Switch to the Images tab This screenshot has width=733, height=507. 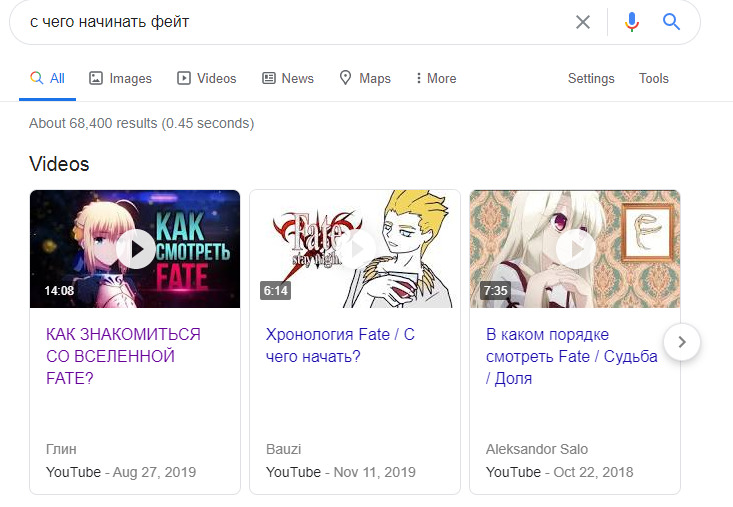point(120,78)
